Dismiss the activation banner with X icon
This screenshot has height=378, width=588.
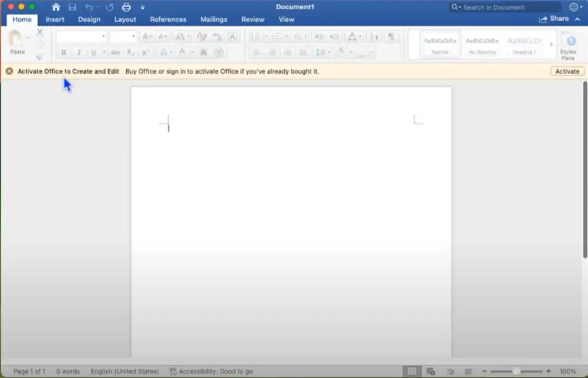(x=9, y=71)
